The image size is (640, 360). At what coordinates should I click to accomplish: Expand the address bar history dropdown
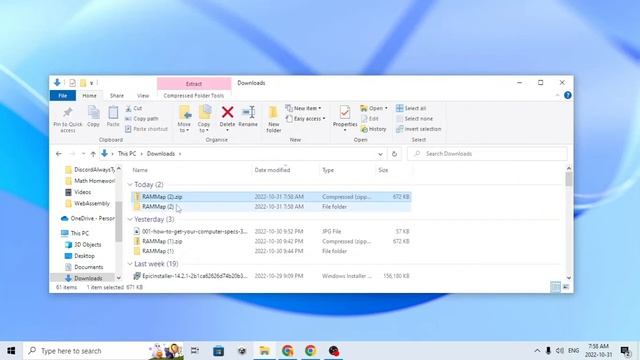click(380, 154)
